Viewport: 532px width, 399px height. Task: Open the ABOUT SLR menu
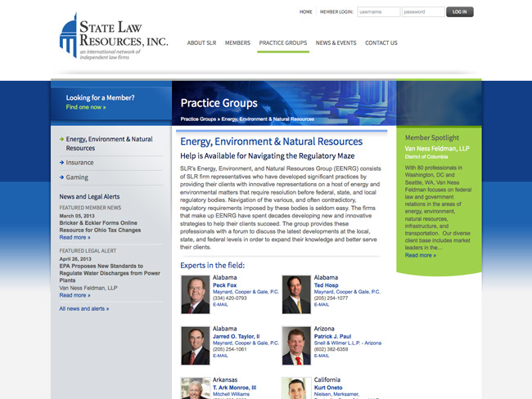click(201, 43)
